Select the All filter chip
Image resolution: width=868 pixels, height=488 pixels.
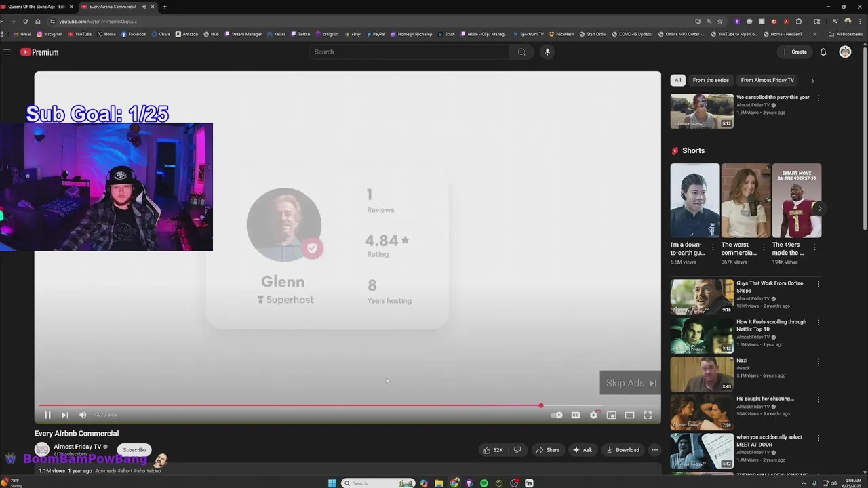pyautogui.click(x=678, y=80)
